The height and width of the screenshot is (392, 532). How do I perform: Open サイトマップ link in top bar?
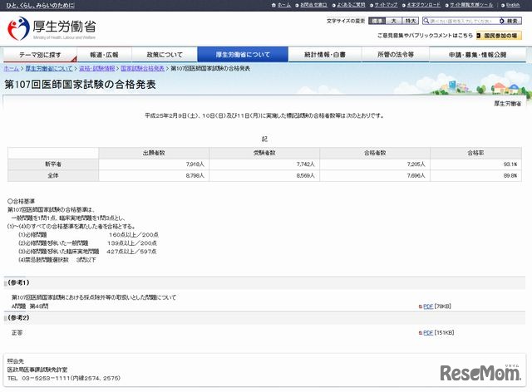pyautogui.click(x=386, y=5)
